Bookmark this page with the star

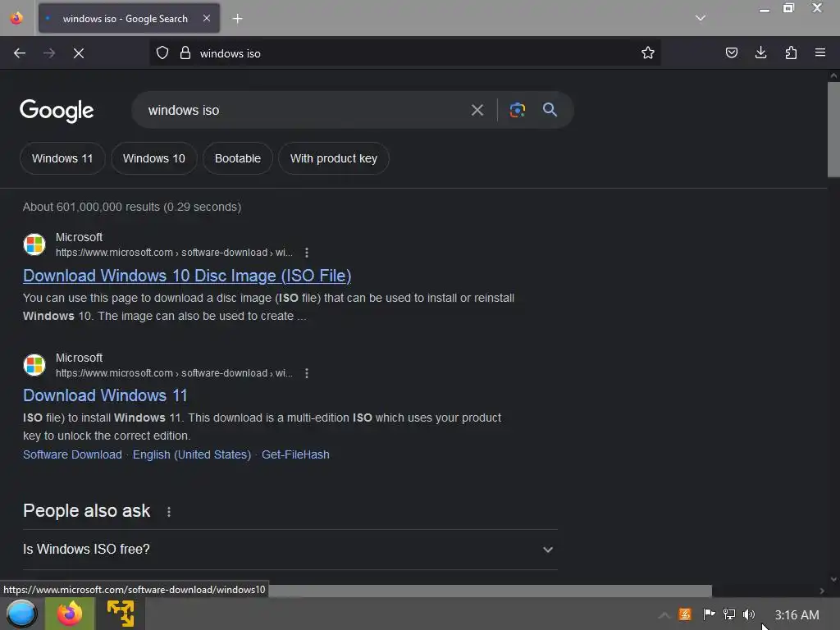[648, 53]
